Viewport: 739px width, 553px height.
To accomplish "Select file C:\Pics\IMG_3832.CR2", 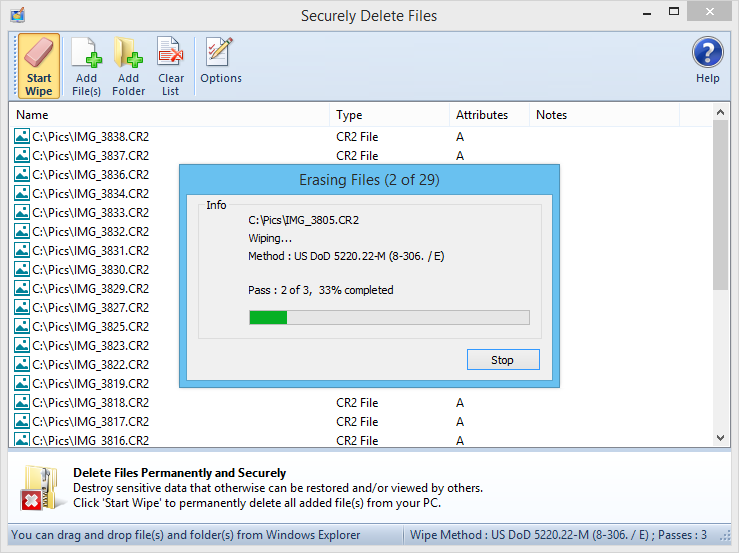I will tap(90, 232).
